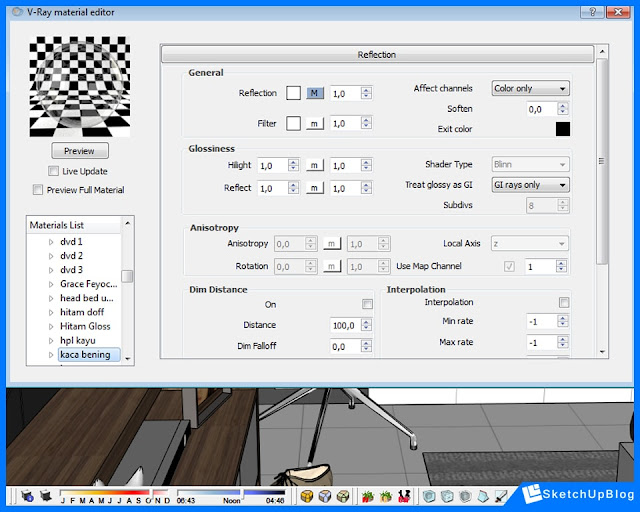The width and height of the screenshot is (640, 512).
Task: Click the Materials List scroll down arrow
Action: coord(128,358)
